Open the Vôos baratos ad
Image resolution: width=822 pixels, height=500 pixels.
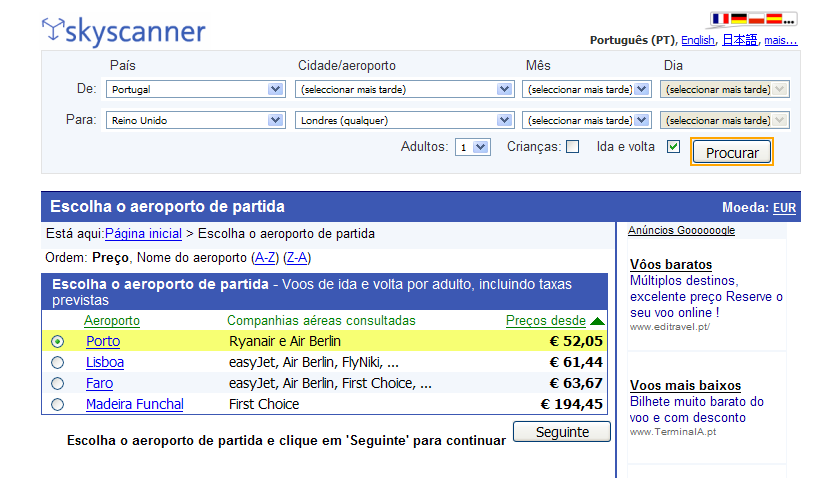(671, 265)
